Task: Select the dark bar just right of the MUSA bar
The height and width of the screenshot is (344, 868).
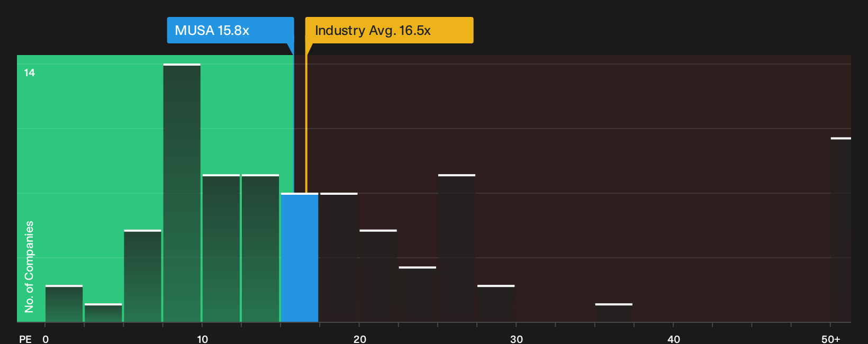Action: pos(339,258)
